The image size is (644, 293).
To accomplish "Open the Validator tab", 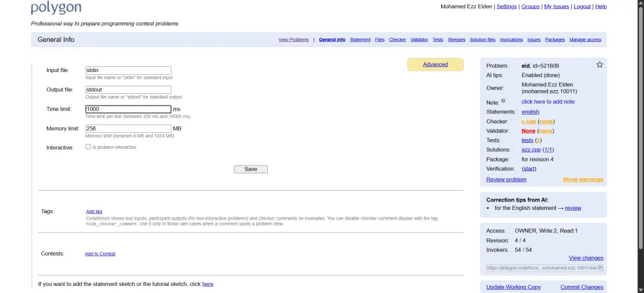I will [419, 40].
